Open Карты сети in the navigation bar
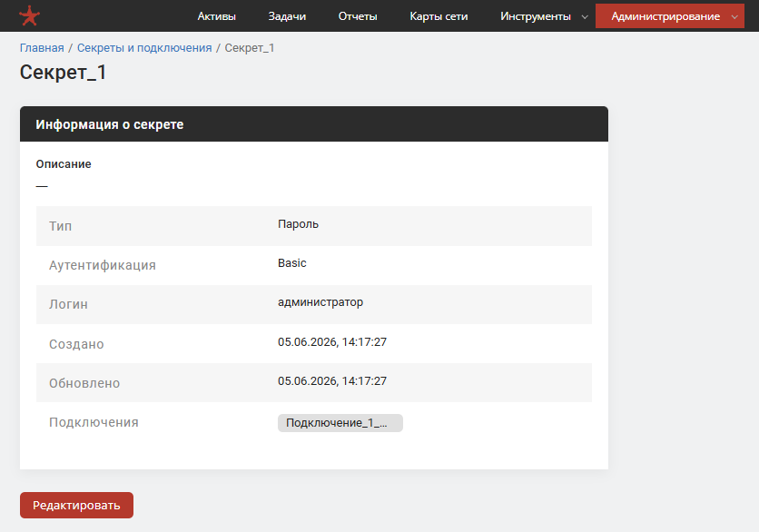Viewport: 759px width, 532px height. [x=439, y=16]
